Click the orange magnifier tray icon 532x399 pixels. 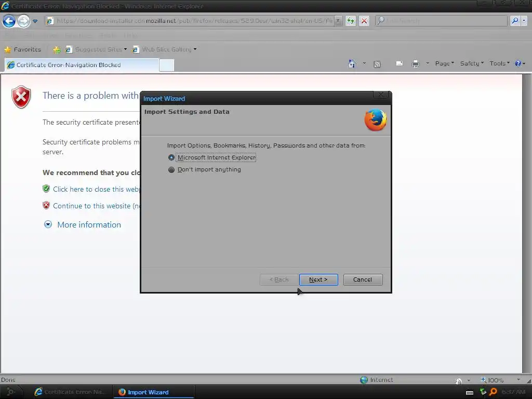pyautogui.click(x=493, y=392)
